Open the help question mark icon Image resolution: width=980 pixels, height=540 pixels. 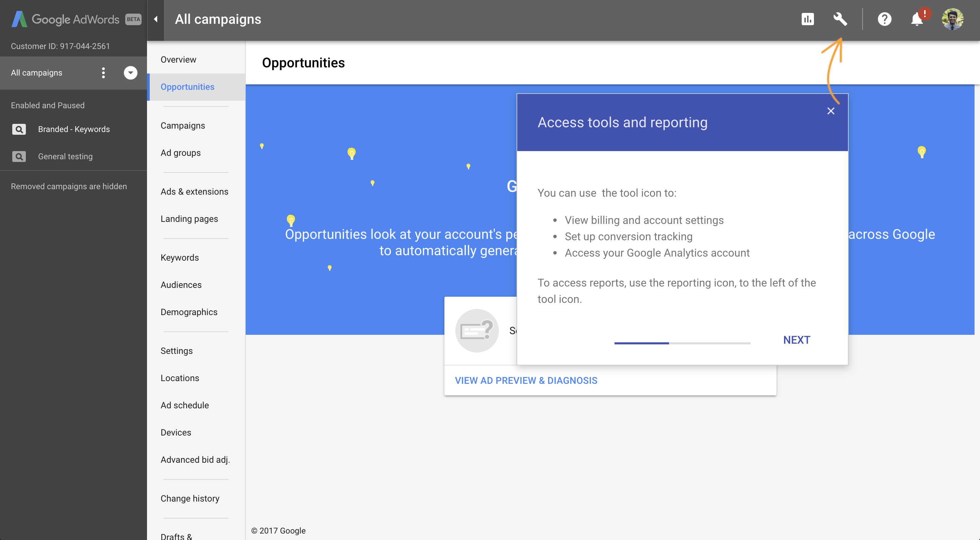click(x=884, y=19)
